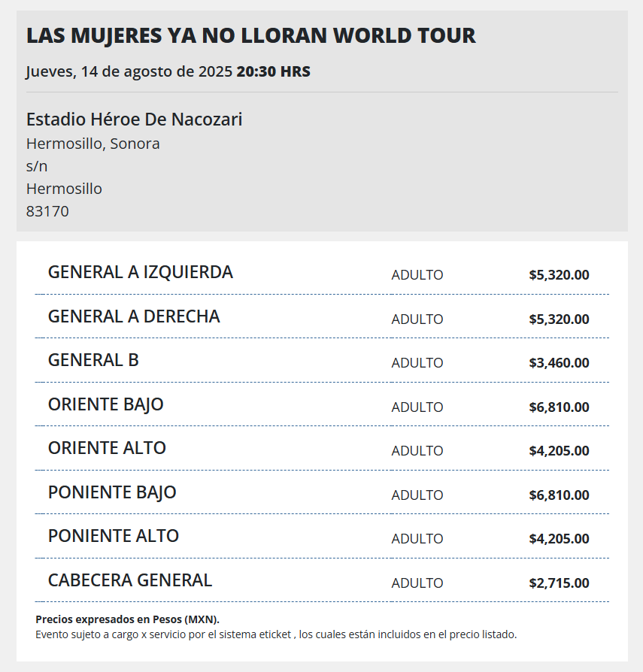Click the ADULTO label for Oriente Alto

417,451
